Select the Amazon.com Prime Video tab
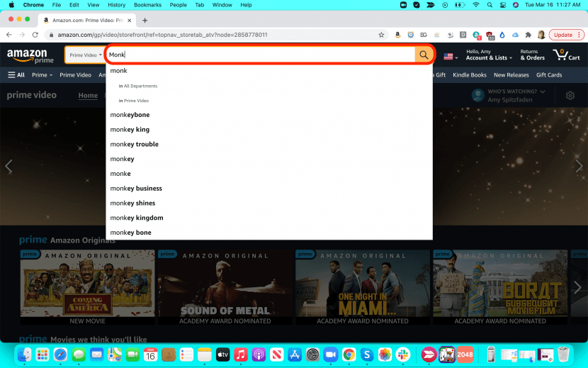Viewport: 588px width, 368px height. point(87,21)
